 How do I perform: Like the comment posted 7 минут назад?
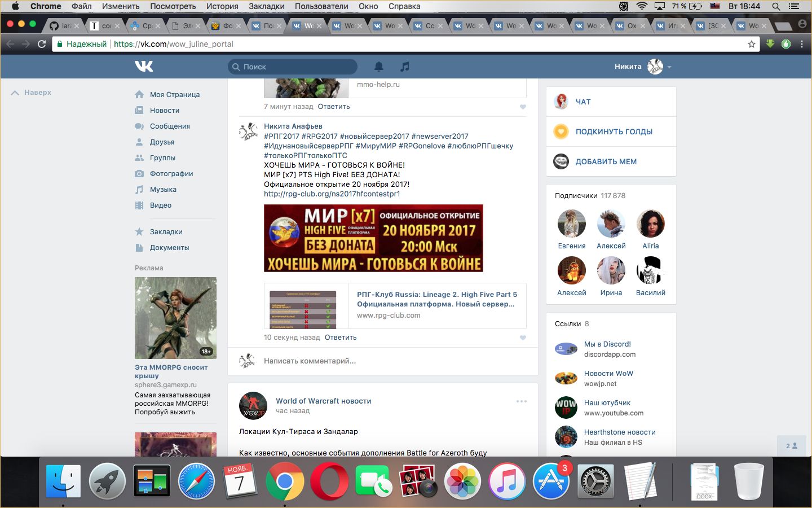(x=523, y=107)
